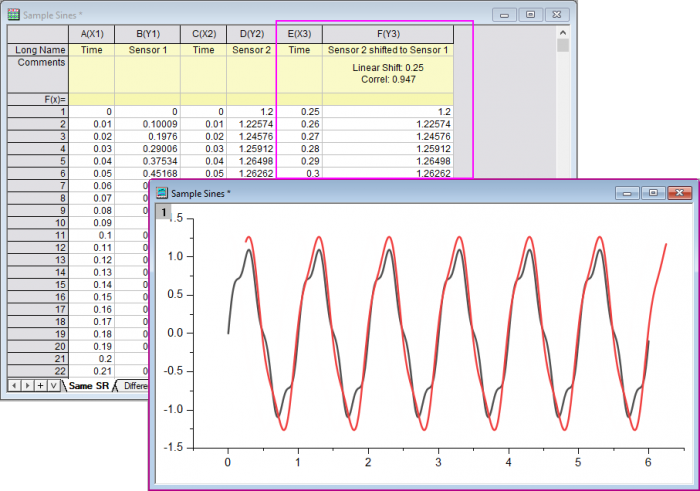Click cell 1.24576 in column F(Y3)
Image resolution: width=700 pixels, height=491 pixels.
[388, 136]
